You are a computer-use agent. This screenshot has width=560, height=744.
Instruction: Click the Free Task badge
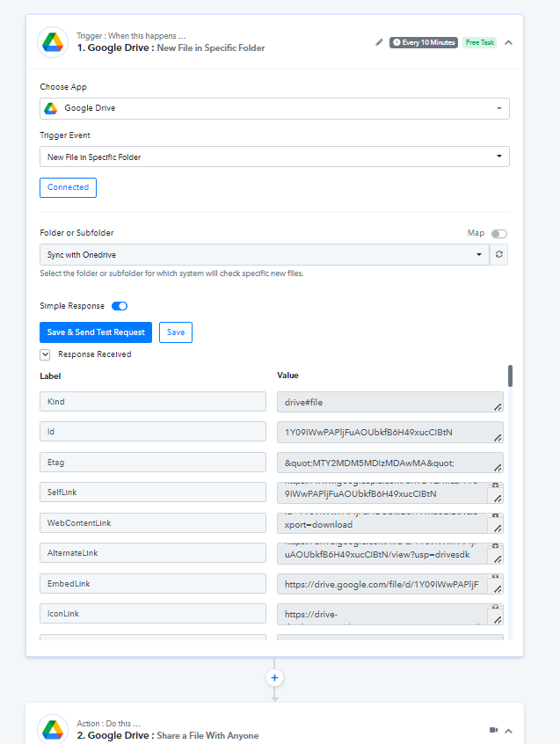pos(480,42)
